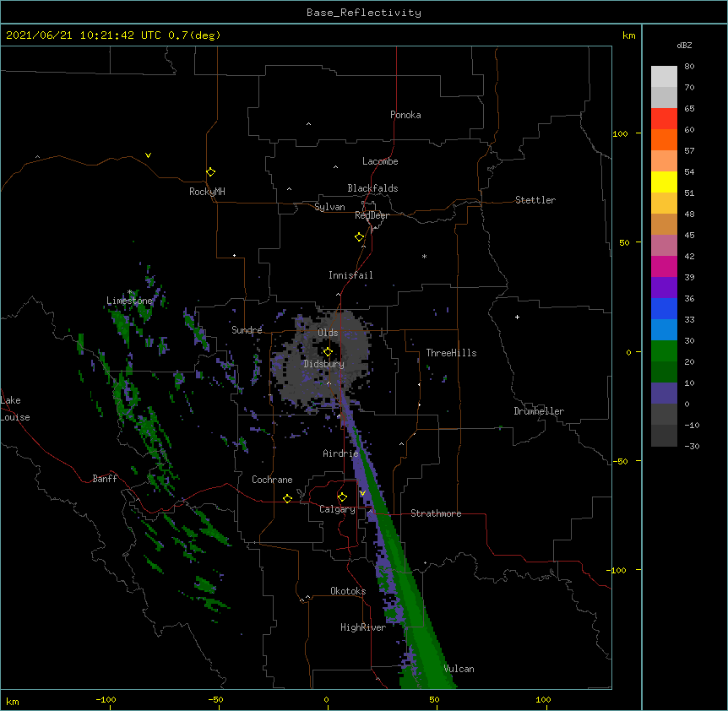Click the Ponoka city label

click(405, 115)
